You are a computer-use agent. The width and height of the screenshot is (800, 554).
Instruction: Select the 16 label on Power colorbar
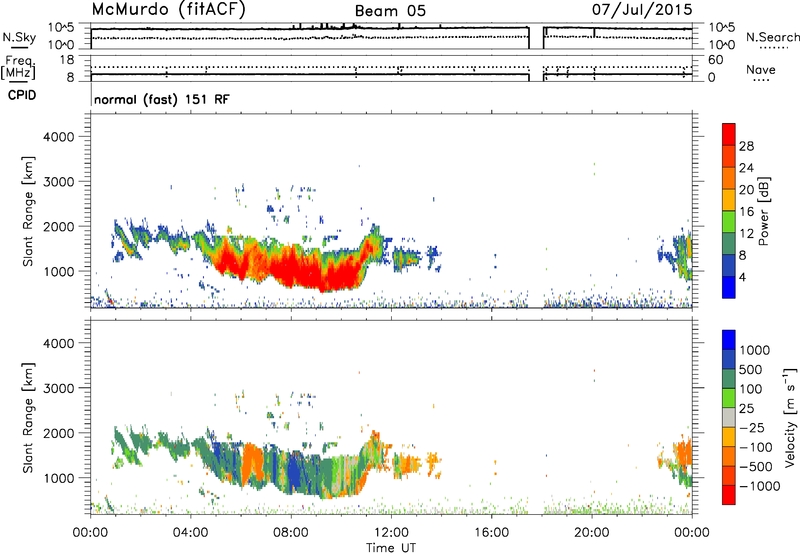coord(746,211)
